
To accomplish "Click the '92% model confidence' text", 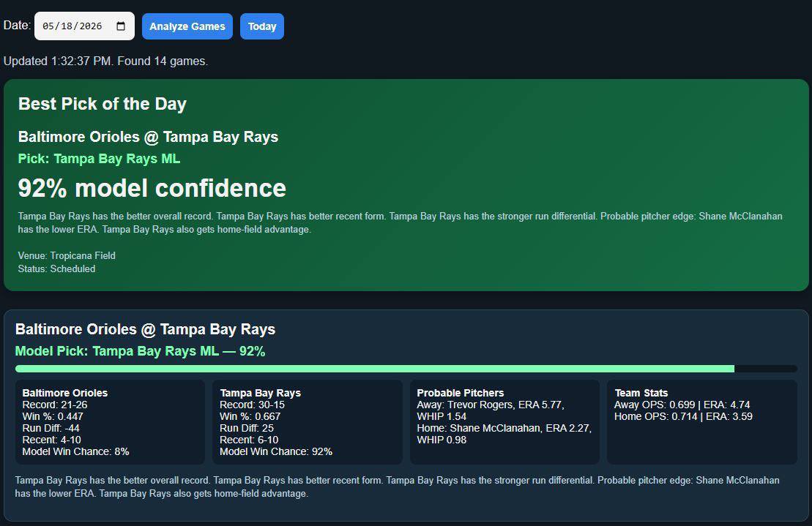I will [152, 188].
